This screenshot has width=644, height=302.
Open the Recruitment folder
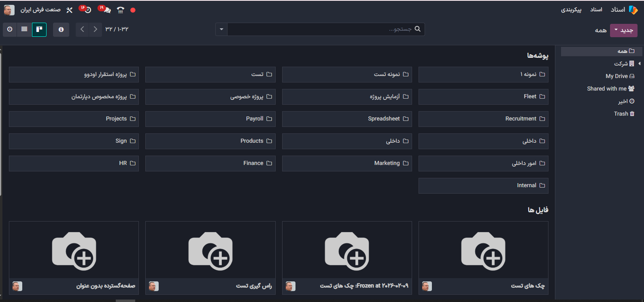[483, 119]
